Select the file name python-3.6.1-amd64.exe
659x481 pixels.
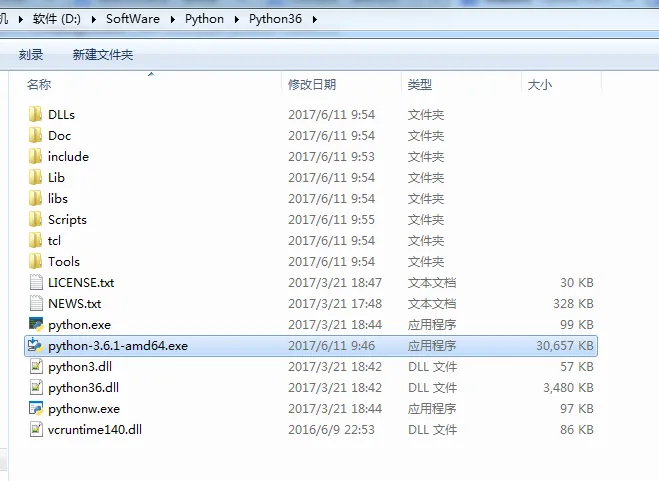[x=118, y=346]
